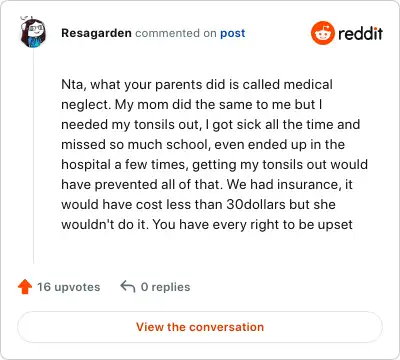Click Resagarden's cartoon avatar image
Viewport: 400px width, 360px height.
33,33
